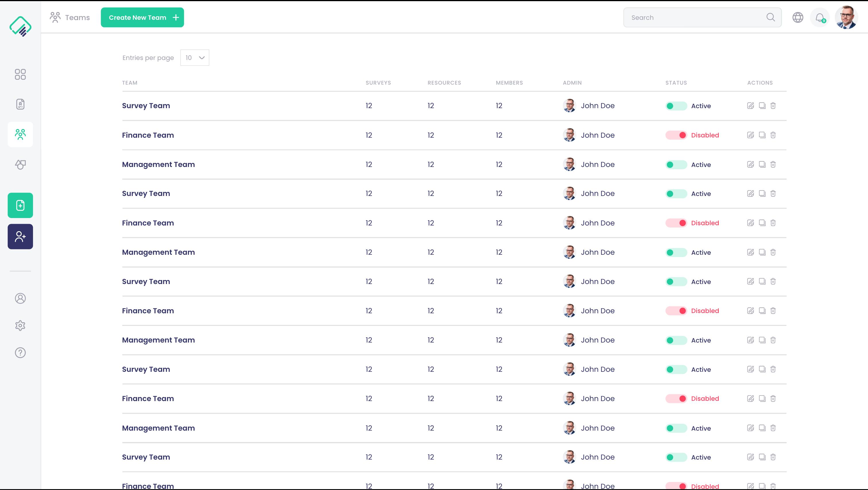Edit the second Survey Team row
The height and width of the screenshot is (490, 868).
coord(750,194)
